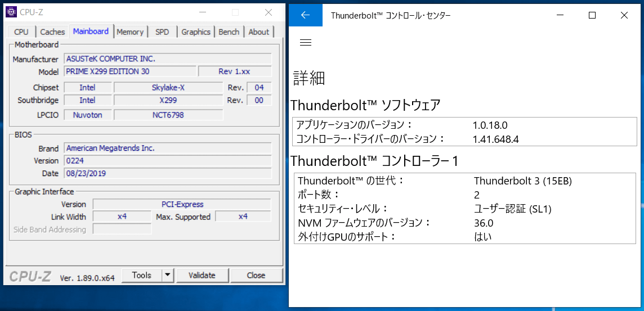
Task: Click the X299 southbridge value
Action: point(168,100)
